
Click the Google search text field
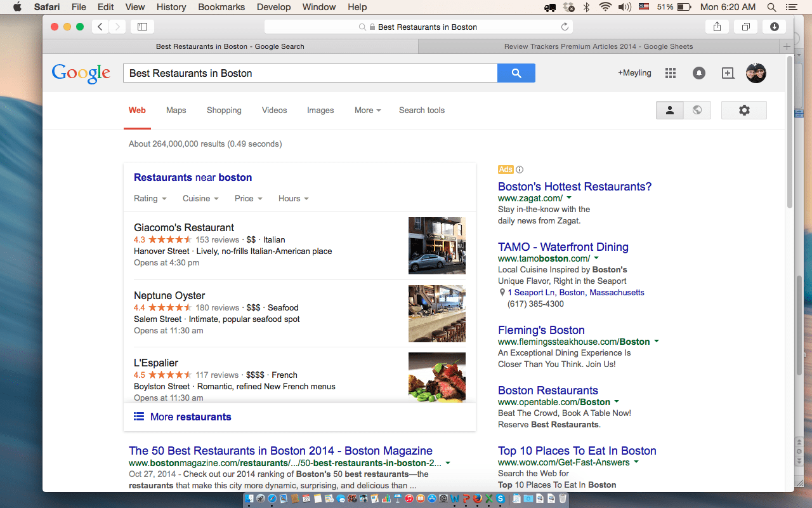310,73
